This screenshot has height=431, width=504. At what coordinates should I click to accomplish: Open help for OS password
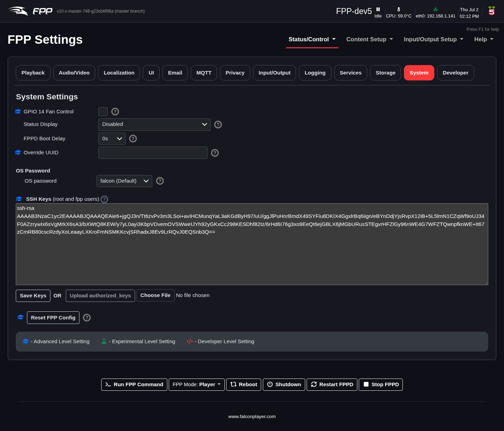pos(160,181)
